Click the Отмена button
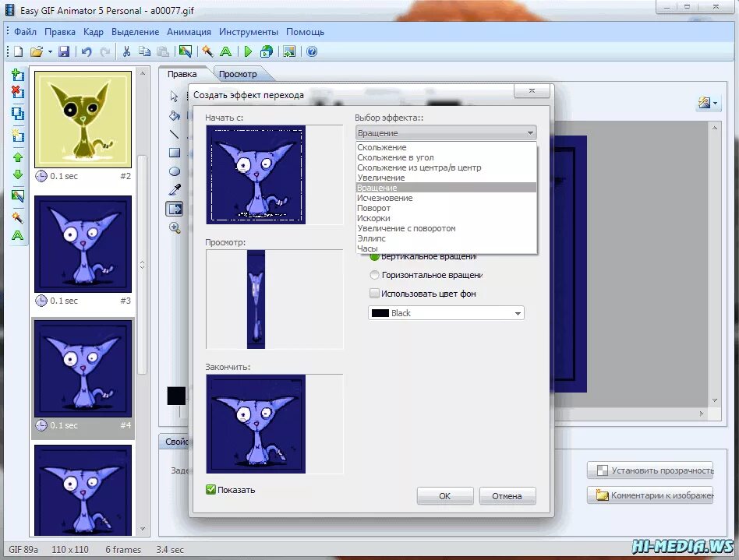The height and width of the screenshot is (560, 739). pyautogui.click(x=507, y=496)
